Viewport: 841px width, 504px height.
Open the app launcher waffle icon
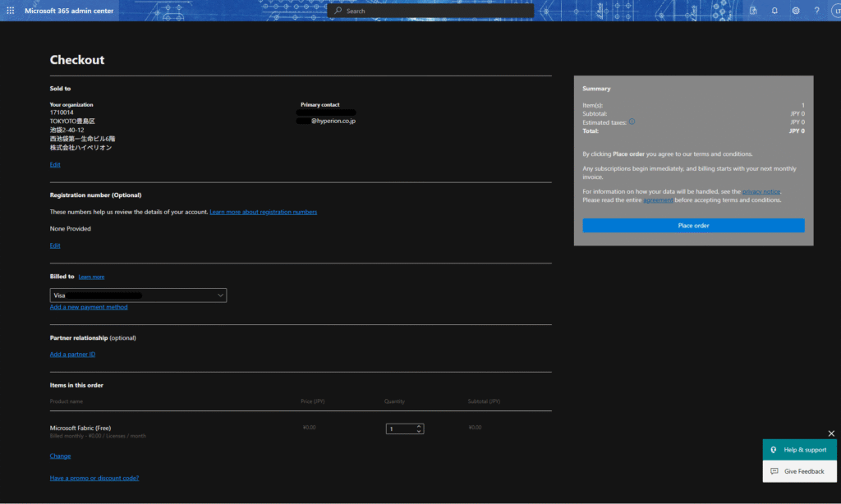(11, 11)
